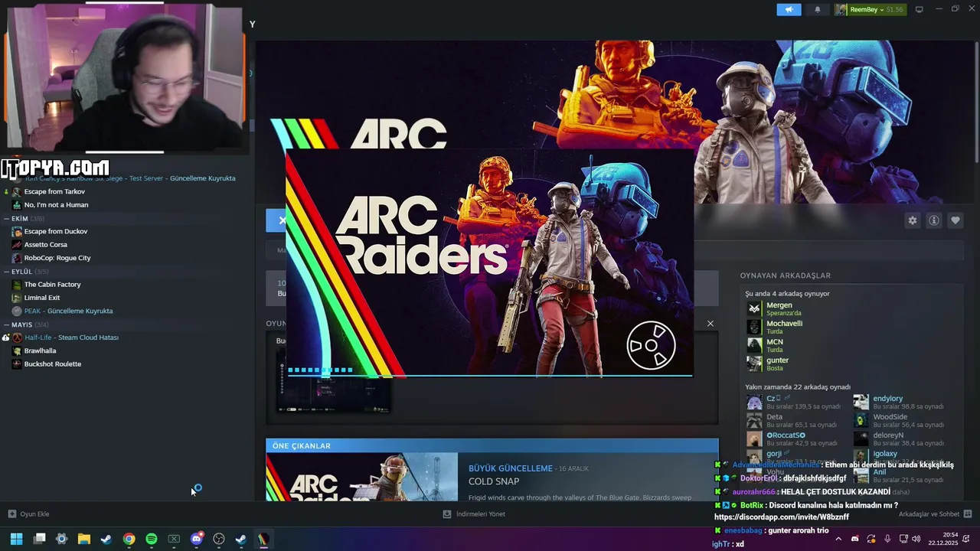Select Escape from Duckov game
980x551 pixels.
pyautogui.click(x=56, y=231)
